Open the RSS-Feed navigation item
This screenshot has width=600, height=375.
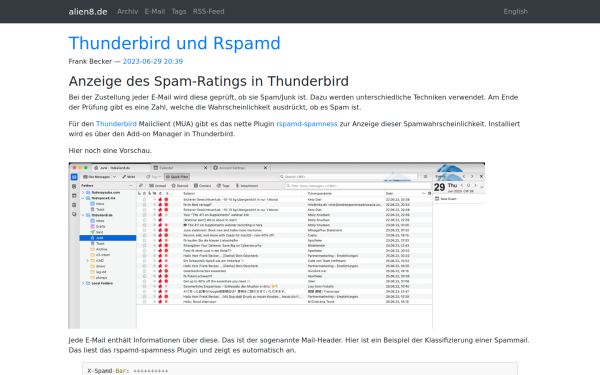(209, 11)
